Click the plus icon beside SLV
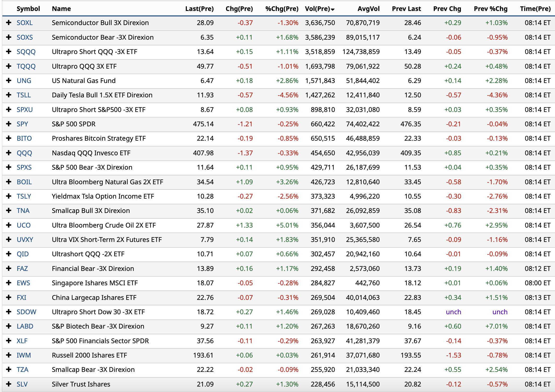 click(9, 384)
